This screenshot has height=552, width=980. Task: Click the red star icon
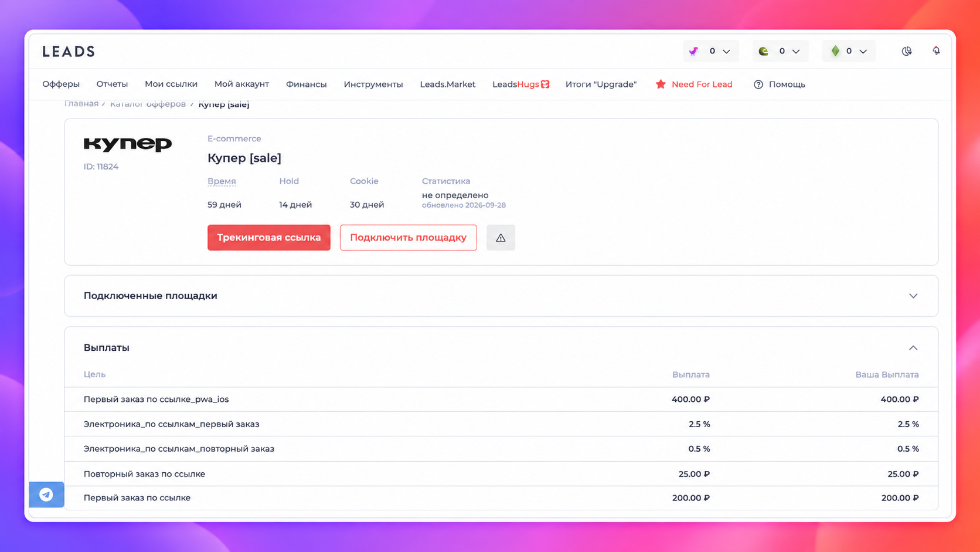[x=661, y=84]
